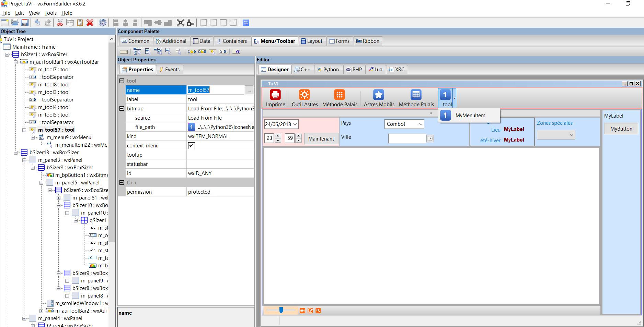Switch to the Ribbon component palette
The image size is (644, 327).
[x=368, y=41]
